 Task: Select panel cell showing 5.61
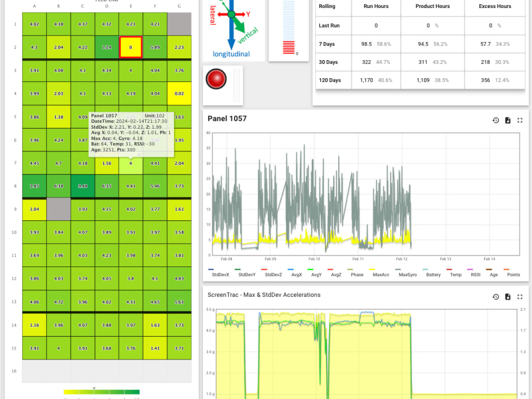(179, 302)
